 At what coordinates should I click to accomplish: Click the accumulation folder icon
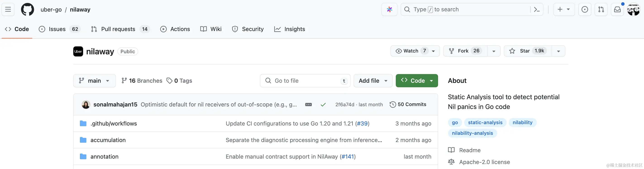click(x=83, y=140)
